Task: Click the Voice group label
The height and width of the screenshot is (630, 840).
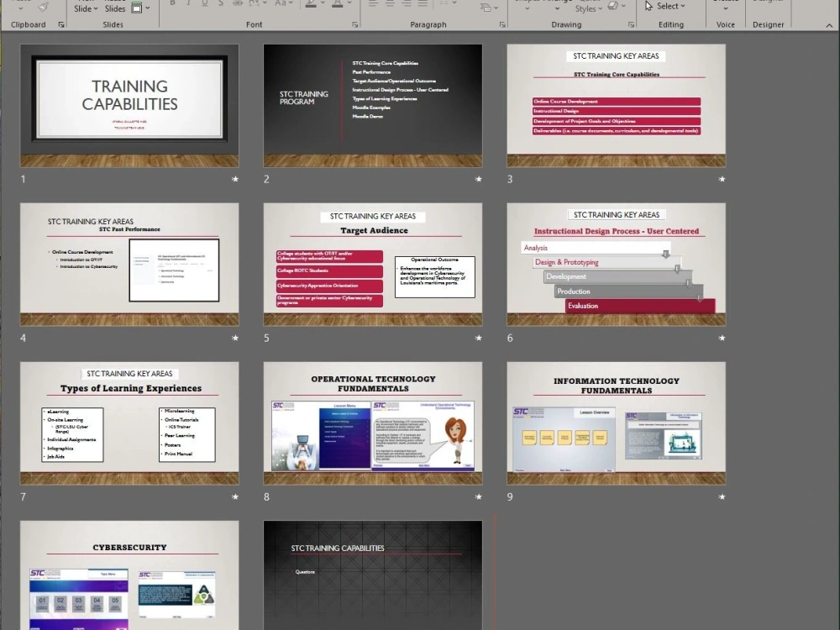Action: 726,24
